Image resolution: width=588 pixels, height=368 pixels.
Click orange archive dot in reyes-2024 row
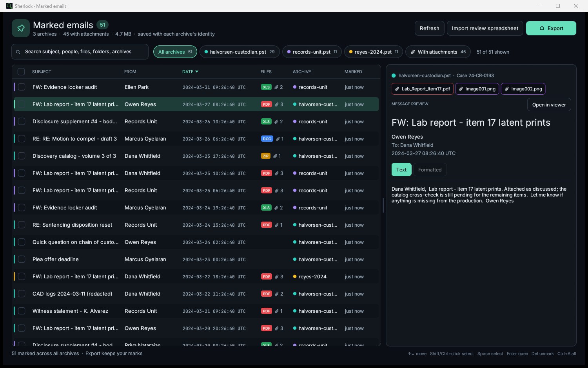(x=295, y=276)
